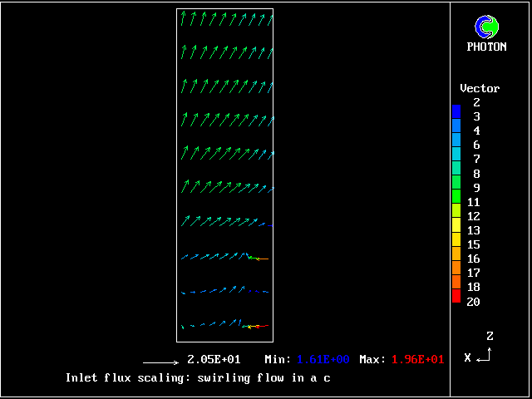Screen dimensions: 532x399
Task: Click the cyan swatch next to 7
Action: (456, 159)
